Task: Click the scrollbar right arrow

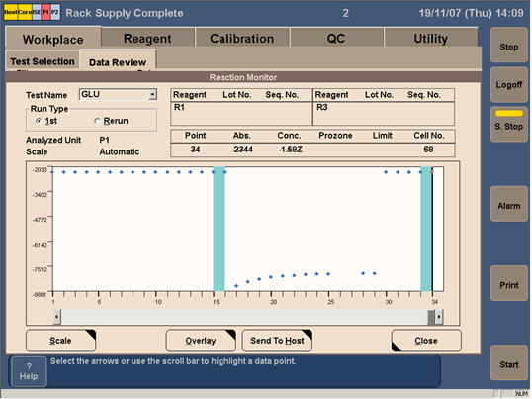Action: [x=439, y=317]
